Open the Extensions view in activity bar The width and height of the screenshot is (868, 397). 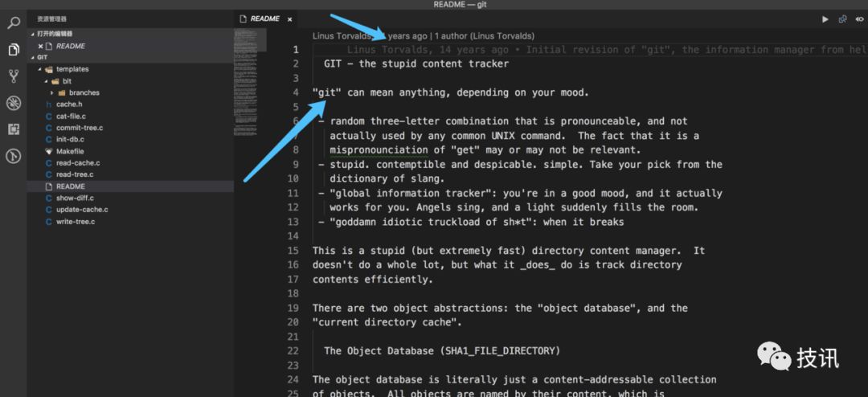(14, 129)
